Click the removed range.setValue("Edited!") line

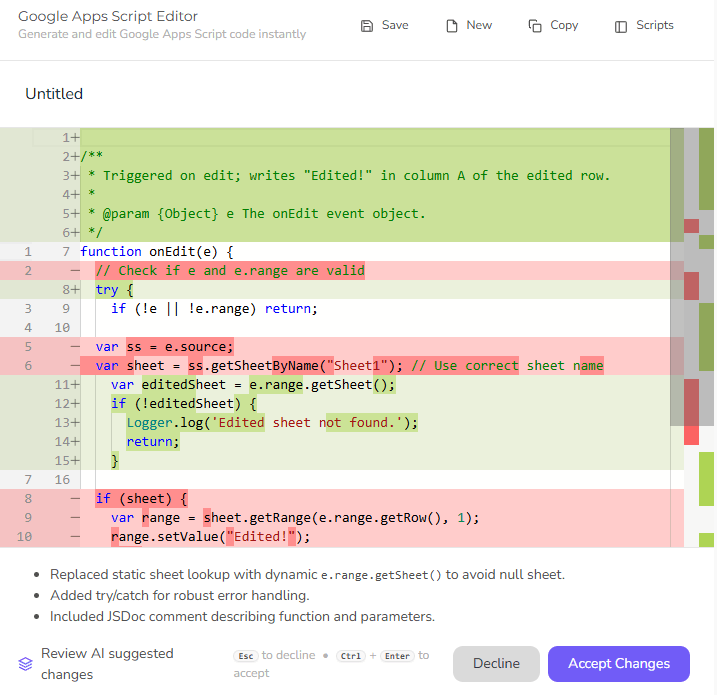click(210, 536)
